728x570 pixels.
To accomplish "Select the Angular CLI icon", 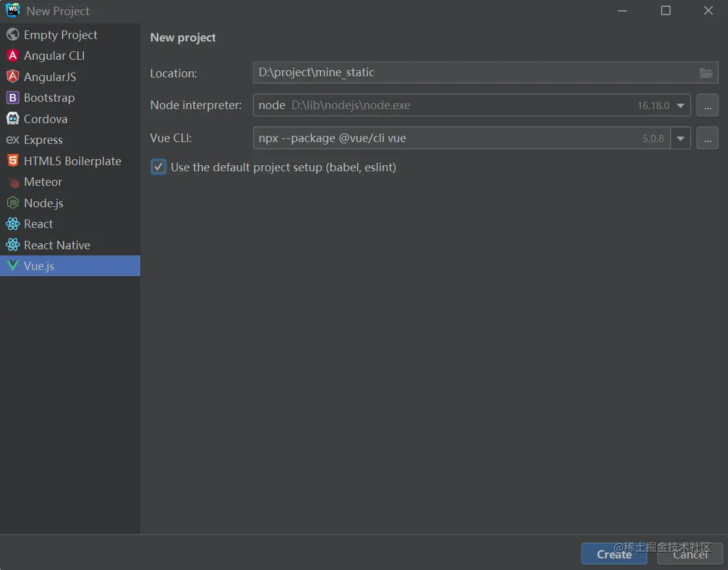I will [13, 55].
